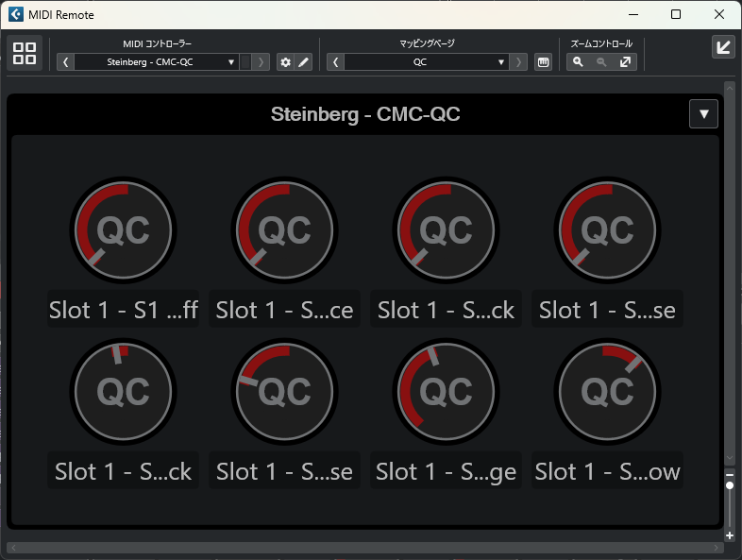Click the dock window arrow icon
742x560 pixels.
[x=723, y=47]
